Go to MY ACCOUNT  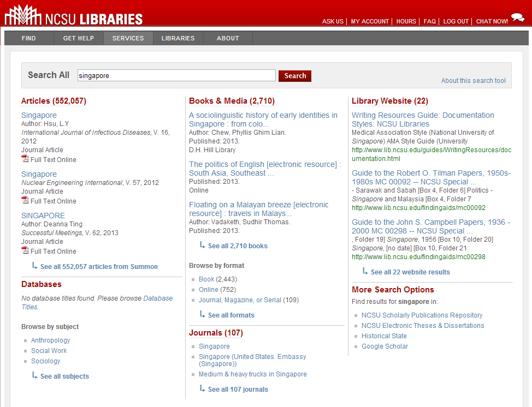click(370, 21)
